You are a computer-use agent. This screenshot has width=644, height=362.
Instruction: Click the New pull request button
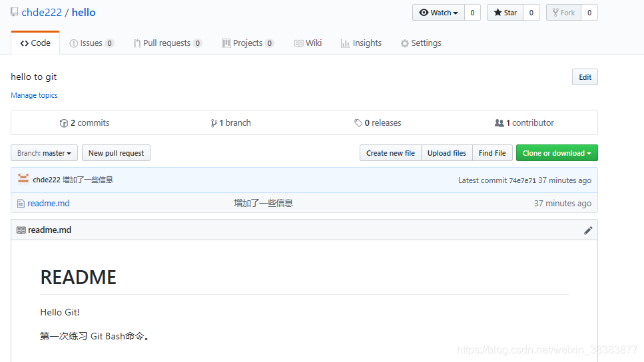[117, 153]
